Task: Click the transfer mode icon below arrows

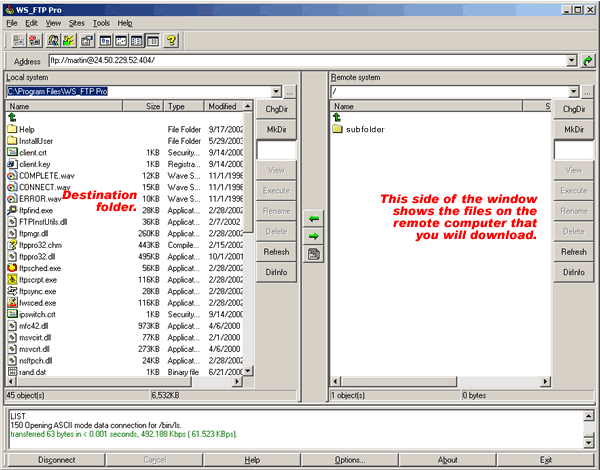Action: pos(314,254)
